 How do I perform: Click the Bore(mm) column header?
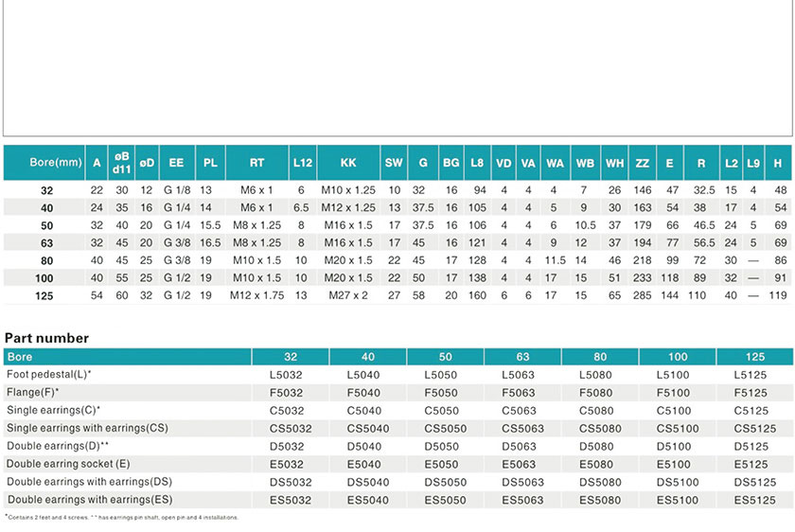coord(44,163)
